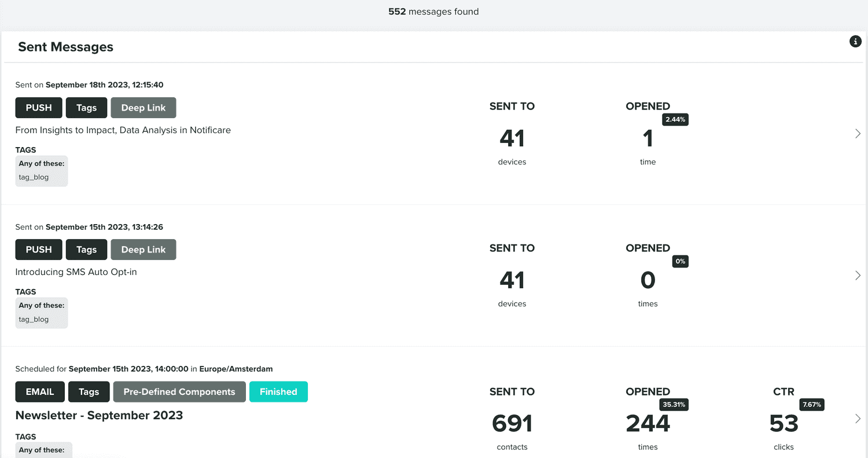Click the Europe/Amsterdam timezone text
Image resolution: width=868 pixels, height=458 pixels.
236,368
